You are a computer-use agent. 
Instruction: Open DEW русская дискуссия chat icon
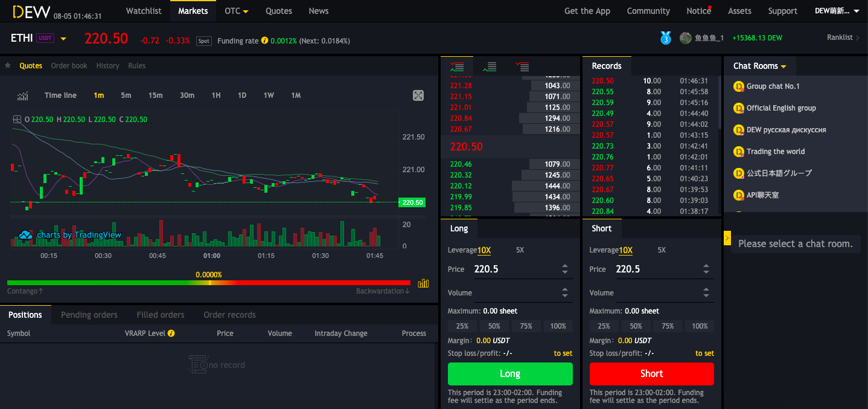click(738, 130)
